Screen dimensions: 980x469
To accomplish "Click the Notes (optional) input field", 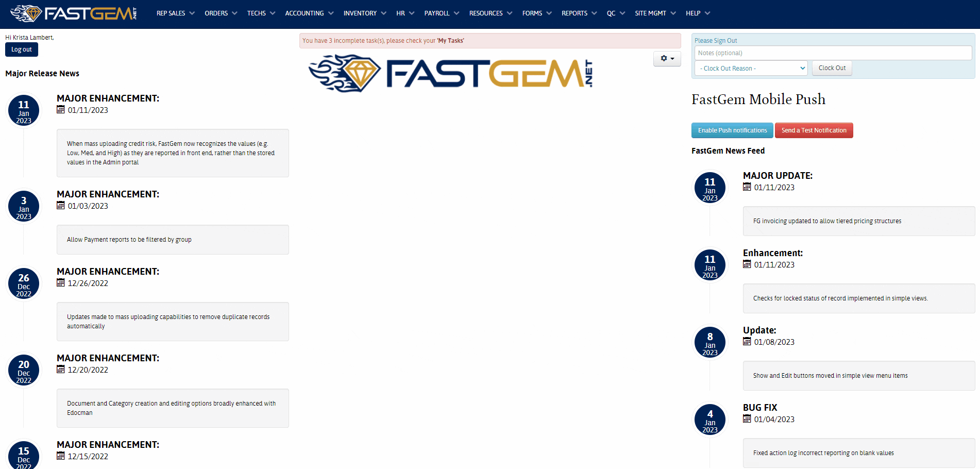I will point(833,53).
